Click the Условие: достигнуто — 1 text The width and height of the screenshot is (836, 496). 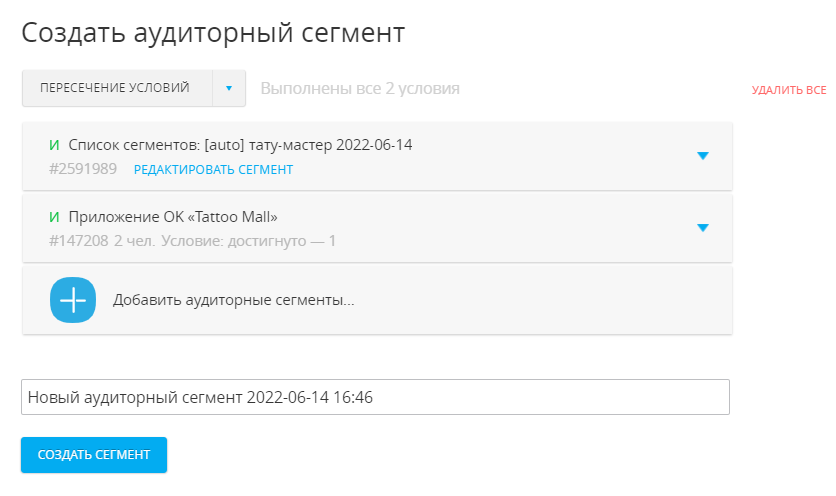point(248,241)
